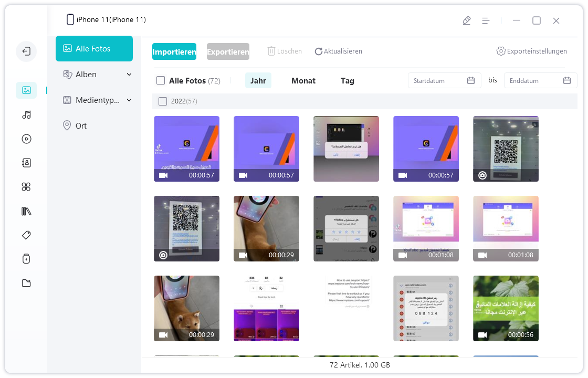588x378 pixels.
Task: Click the Alle Fotos picture icon
Action: [x=68, y=48]
